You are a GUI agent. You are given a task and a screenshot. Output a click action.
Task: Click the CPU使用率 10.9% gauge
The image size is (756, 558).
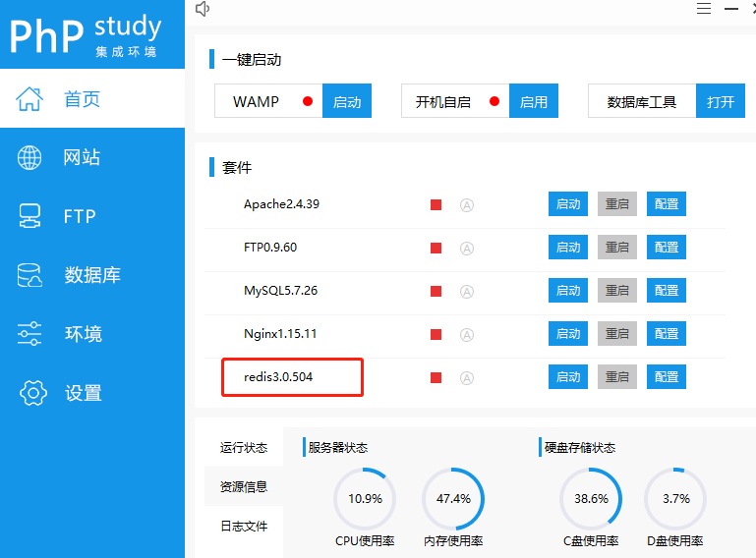(x=365, y=499)
